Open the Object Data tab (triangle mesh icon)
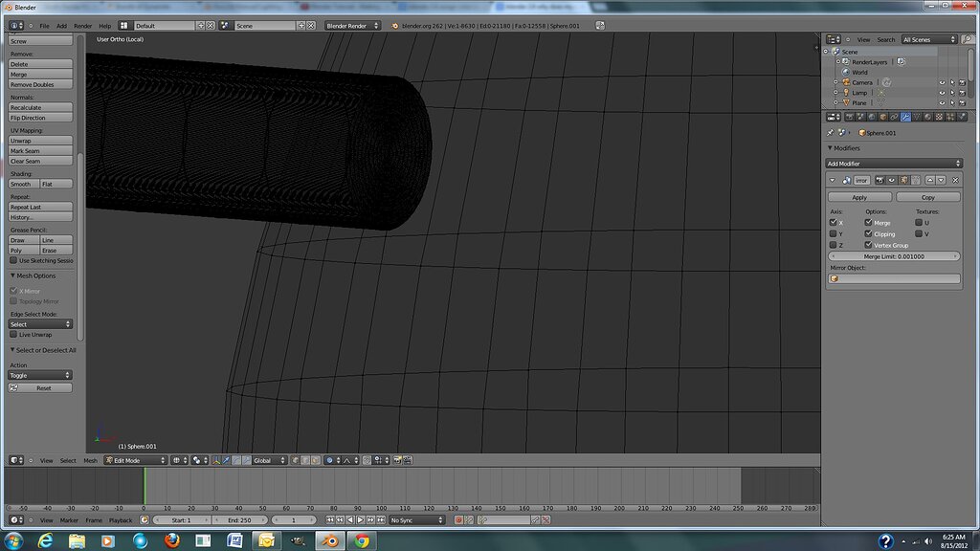Viewport: 980px width, 551px height. click(917, 117)
